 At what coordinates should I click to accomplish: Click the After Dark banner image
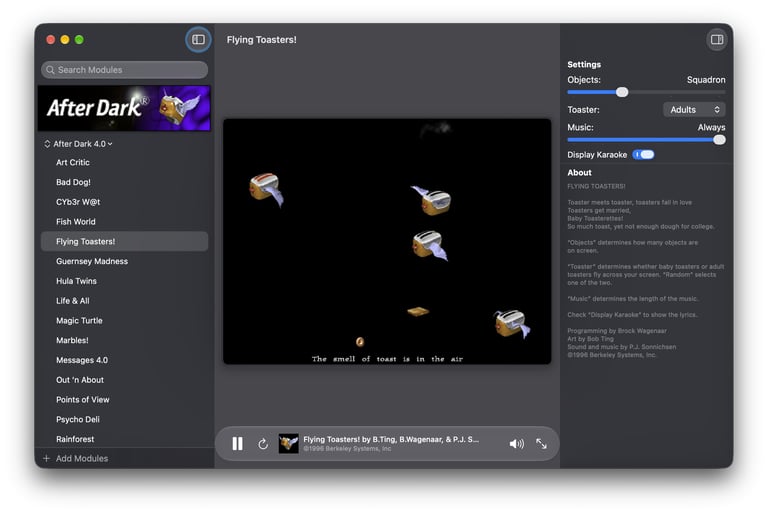click(x=124, y=108)
